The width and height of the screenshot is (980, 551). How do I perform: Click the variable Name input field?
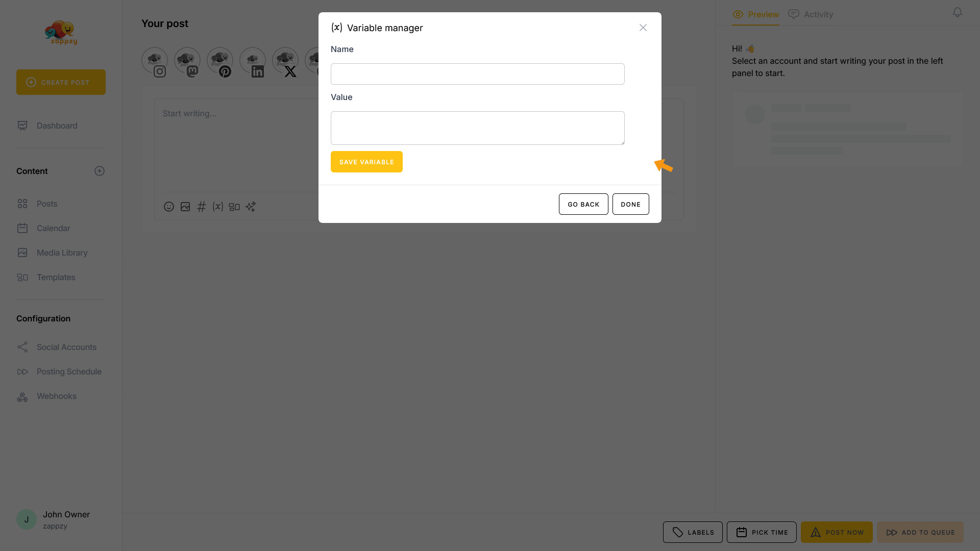click(477, 74)
